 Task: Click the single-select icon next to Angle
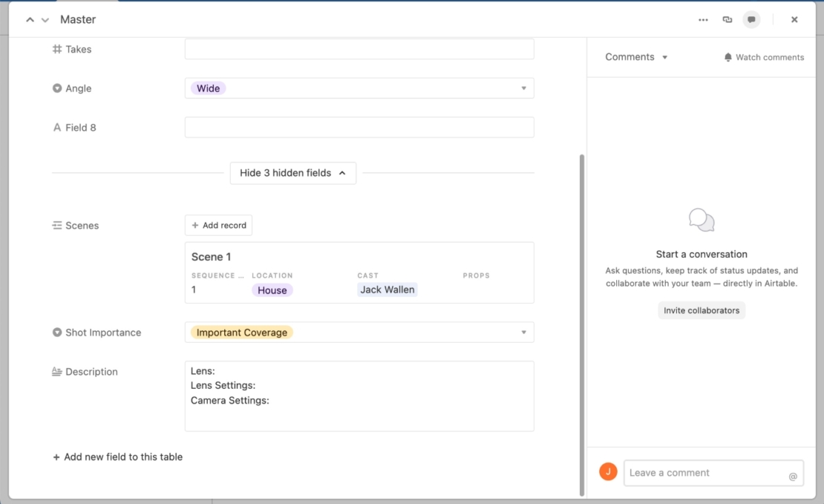point(58,88)
